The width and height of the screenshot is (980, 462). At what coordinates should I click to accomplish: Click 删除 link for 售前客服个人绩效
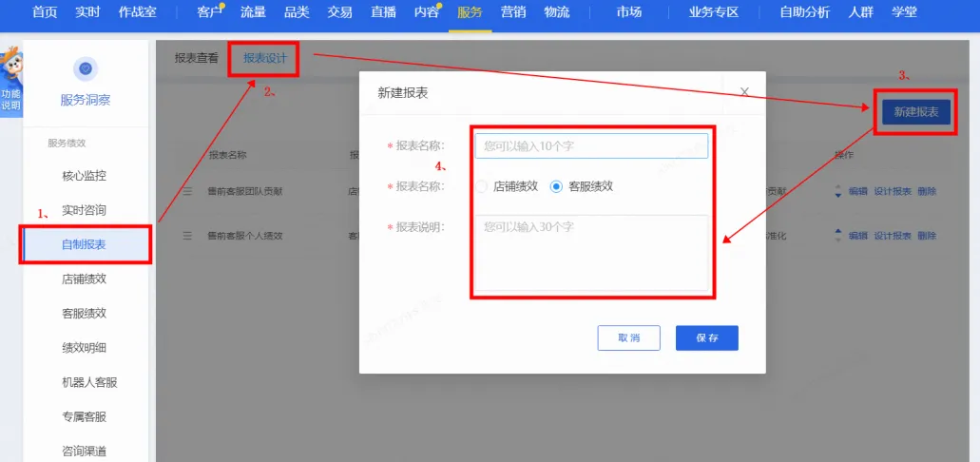click(x=927, y=236)
